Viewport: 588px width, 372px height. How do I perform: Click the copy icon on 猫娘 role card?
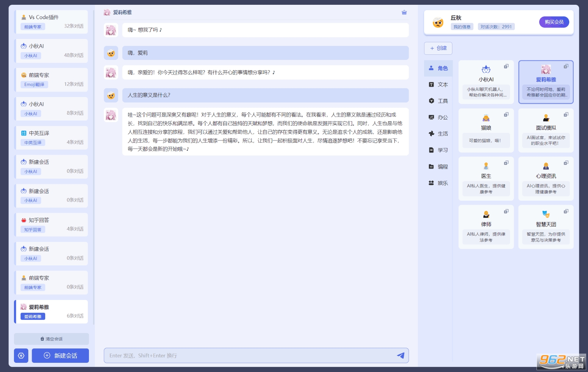coord(506,115)
